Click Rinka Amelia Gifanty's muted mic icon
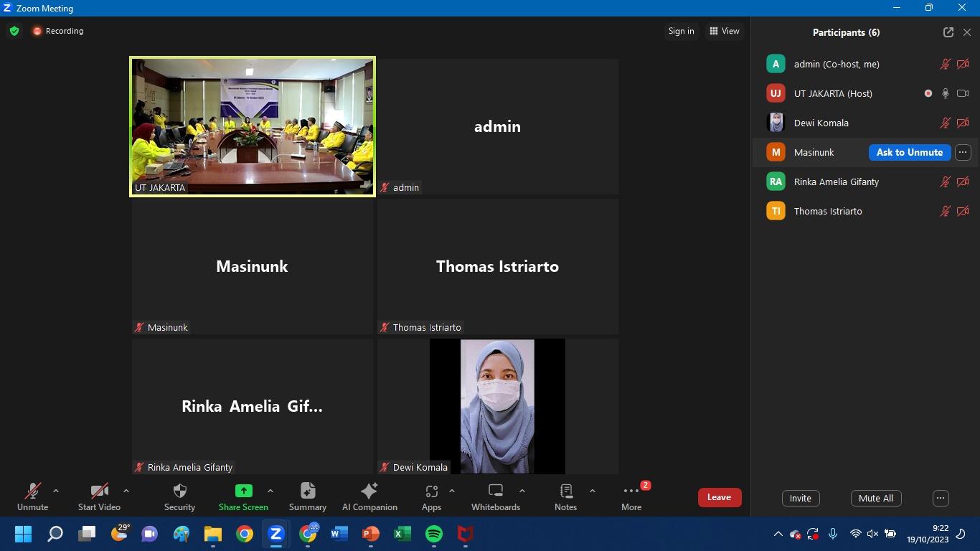The image size is (980, 551). (x=946, y=182)
